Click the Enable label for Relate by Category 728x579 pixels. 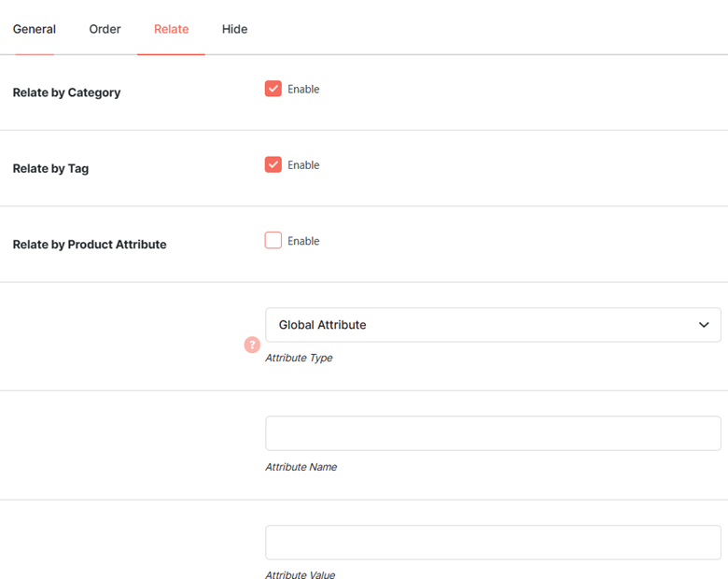303,90
